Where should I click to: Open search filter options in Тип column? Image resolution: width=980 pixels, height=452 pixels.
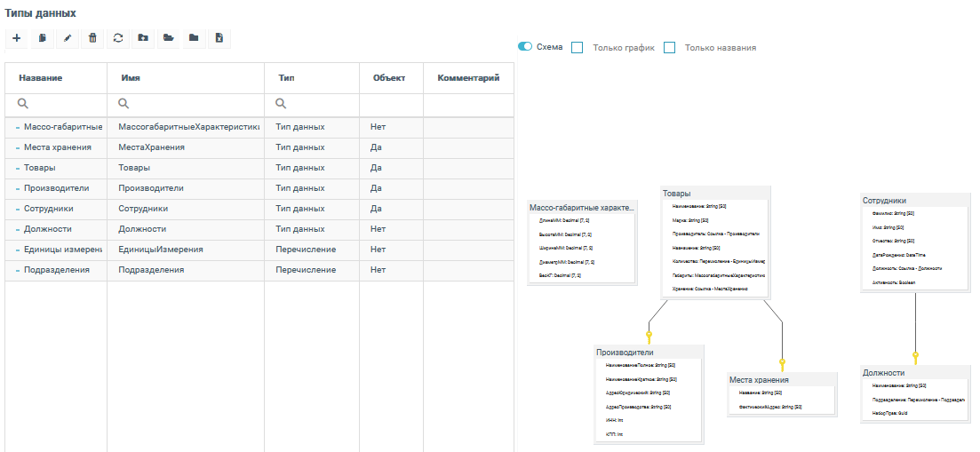[x=281, y=104]
